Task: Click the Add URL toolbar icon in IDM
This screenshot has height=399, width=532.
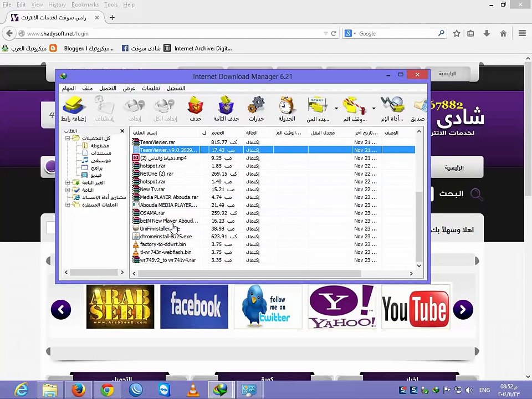Action: tap(73, 108)
